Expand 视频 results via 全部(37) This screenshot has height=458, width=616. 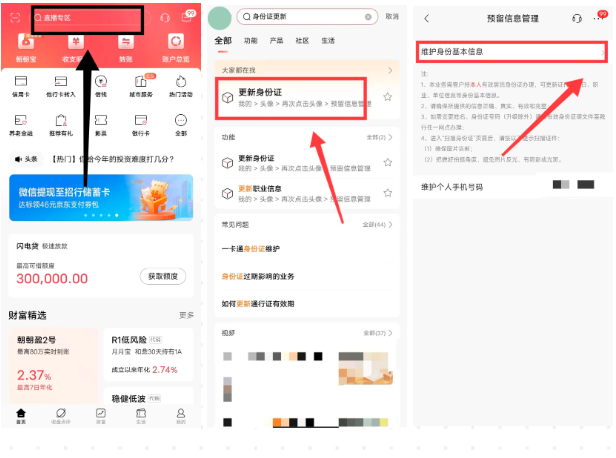(378, 333)
